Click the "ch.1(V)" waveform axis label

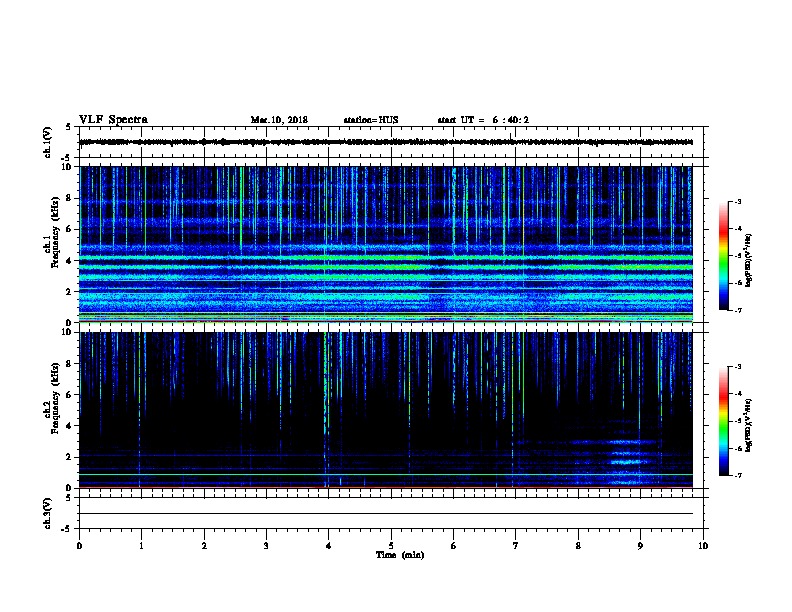point(47,142)
